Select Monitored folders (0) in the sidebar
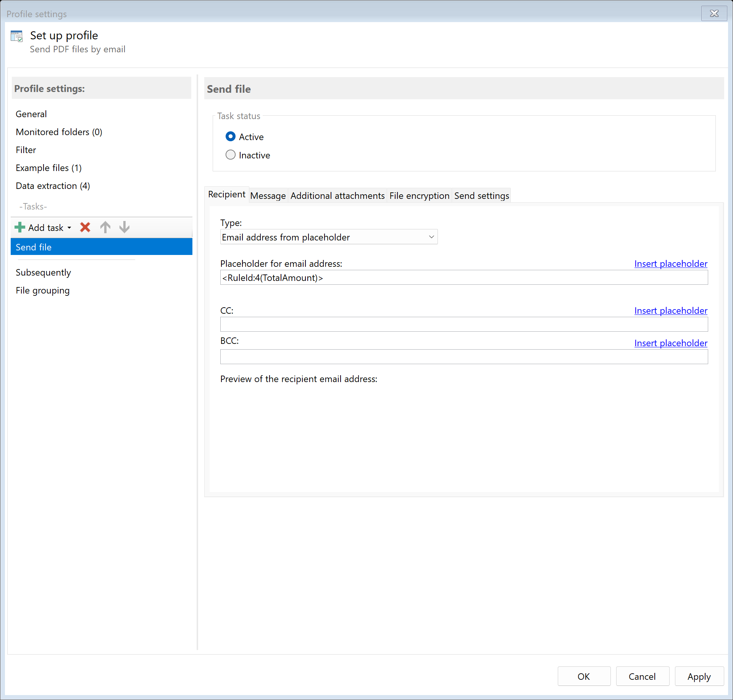 tap(59, 132)
